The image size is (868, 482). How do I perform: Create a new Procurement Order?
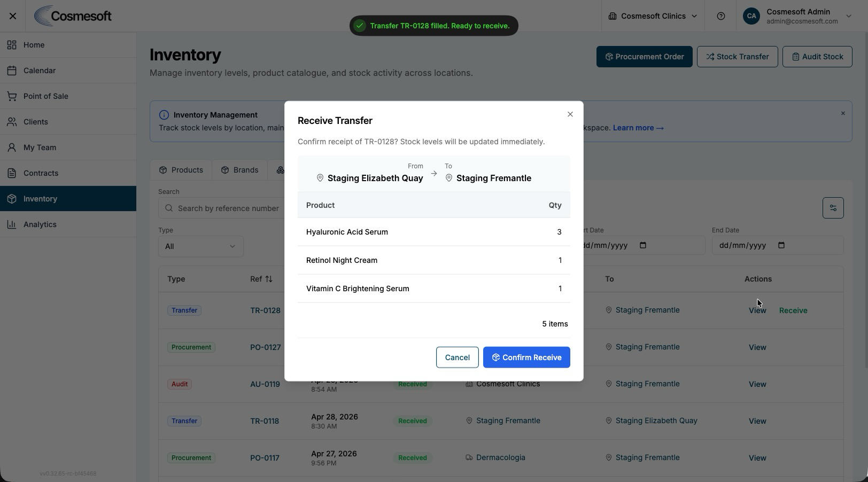(x=644, y=57)
